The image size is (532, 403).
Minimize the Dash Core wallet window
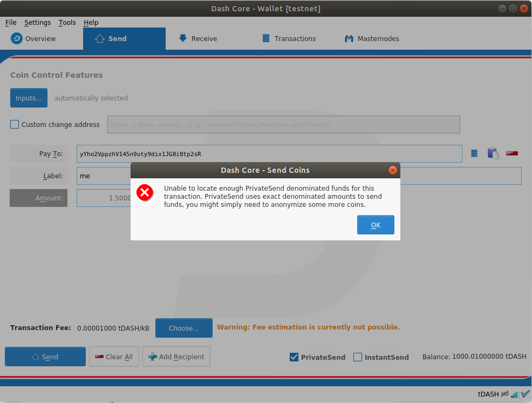tap(502, 9)
